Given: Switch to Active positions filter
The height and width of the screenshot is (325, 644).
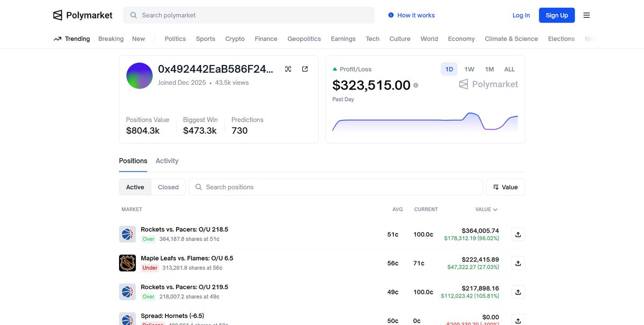Looking at the screenshot, I should coord(135,187).
